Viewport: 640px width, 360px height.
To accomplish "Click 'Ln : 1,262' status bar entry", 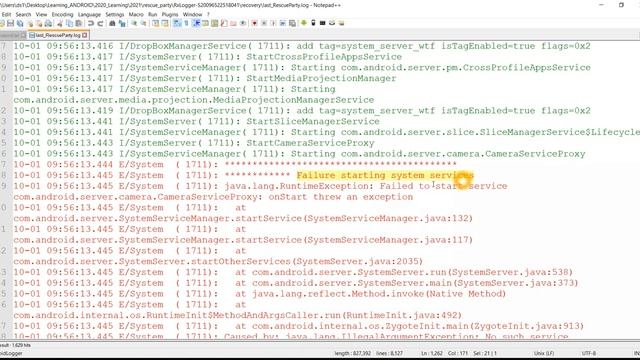I will tap(432, 353).
